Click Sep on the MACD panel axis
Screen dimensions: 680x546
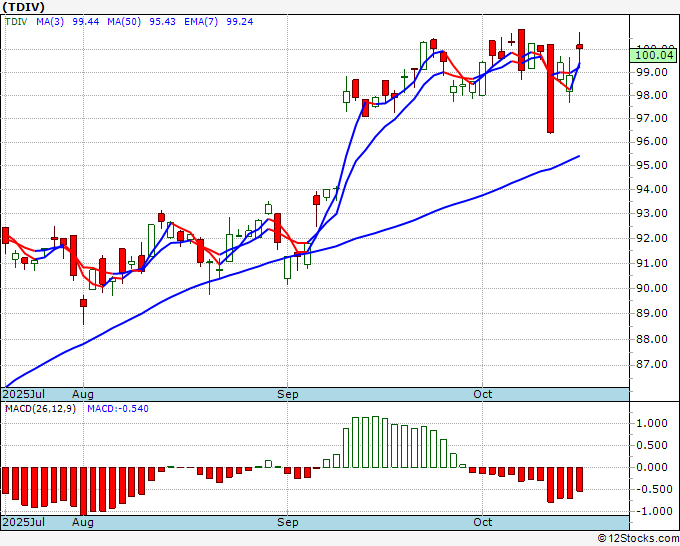288,522
